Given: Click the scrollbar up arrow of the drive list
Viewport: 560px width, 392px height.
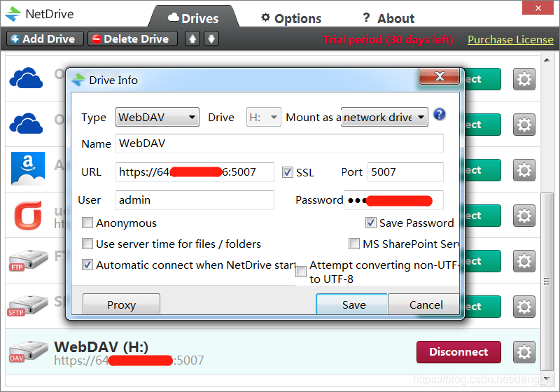Looking at the screenshot, I should coord(547,59).
